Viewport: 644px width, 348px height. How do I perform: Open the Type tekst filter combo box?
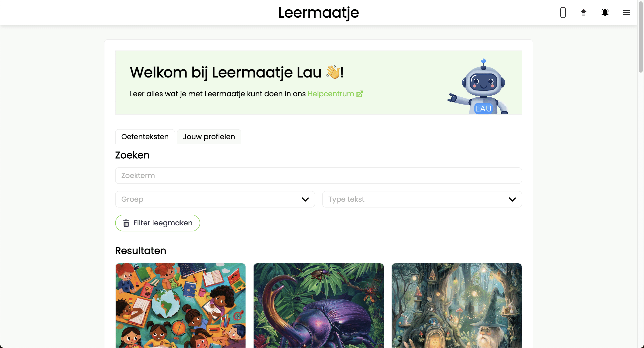422,199
